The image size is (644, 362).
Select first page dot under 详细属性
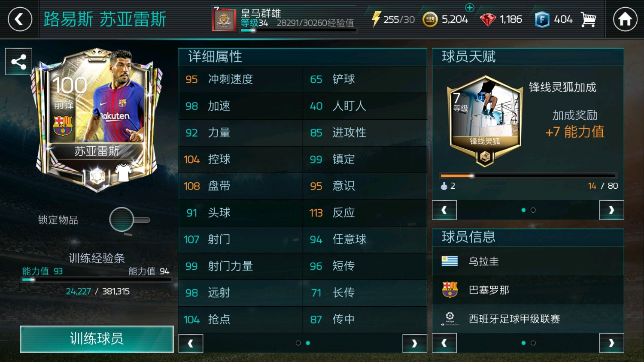tap(298, 343)
